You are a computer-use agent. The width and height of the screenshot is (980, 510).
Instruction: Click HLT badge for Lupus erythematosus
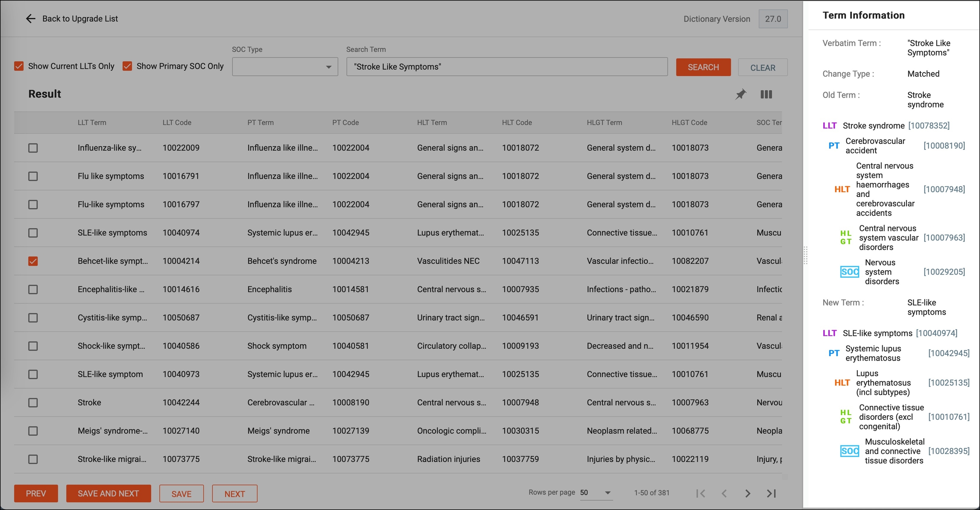(x=842, y=382)
